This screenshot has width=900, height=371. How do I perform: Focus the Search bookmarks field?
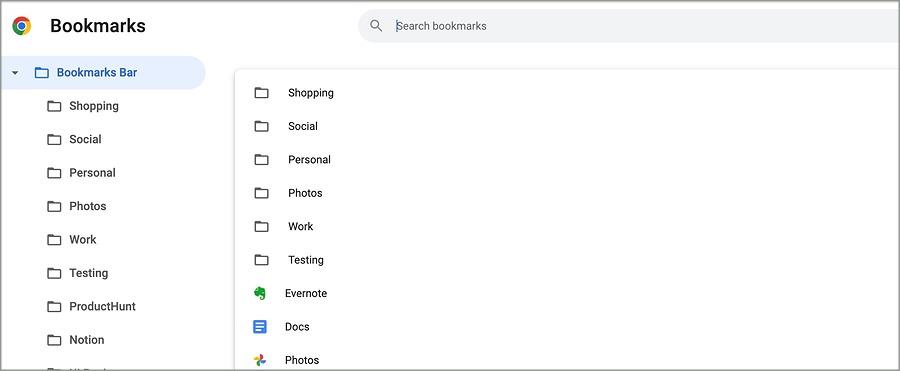[x=629, y=26]
